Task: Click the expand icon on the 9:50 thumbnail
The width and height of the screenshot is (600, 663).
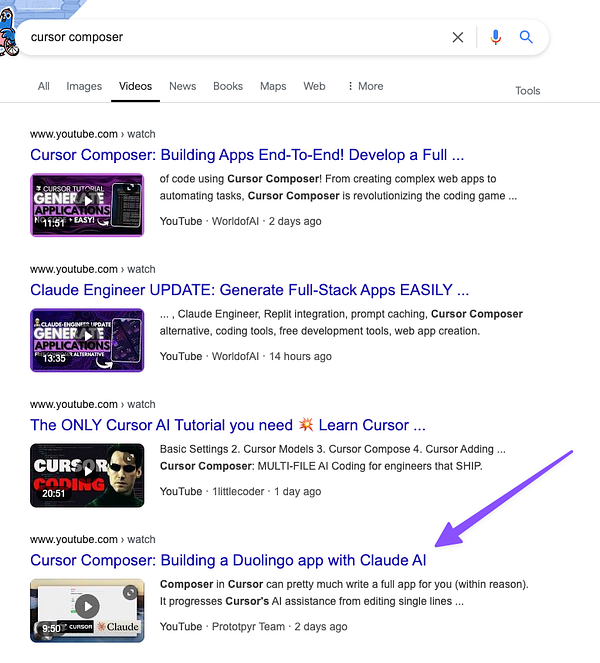Action: (x=130, y=593)
